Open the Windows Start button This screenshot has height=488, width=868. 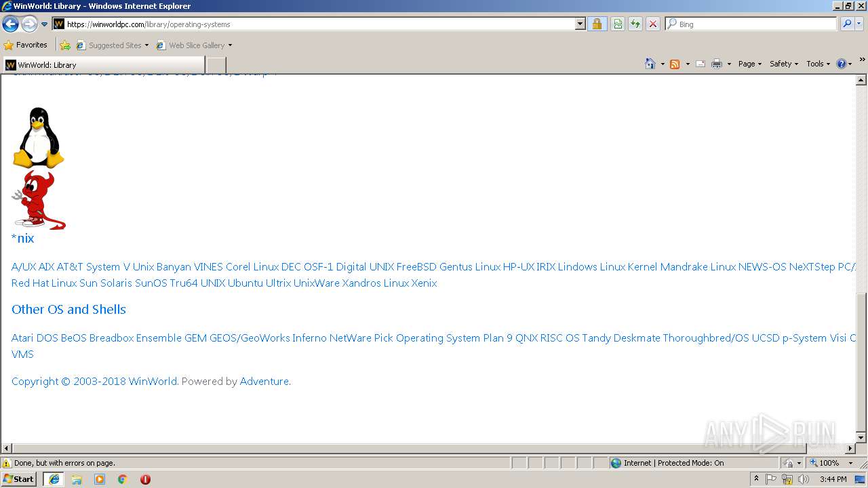click(18, 479)
